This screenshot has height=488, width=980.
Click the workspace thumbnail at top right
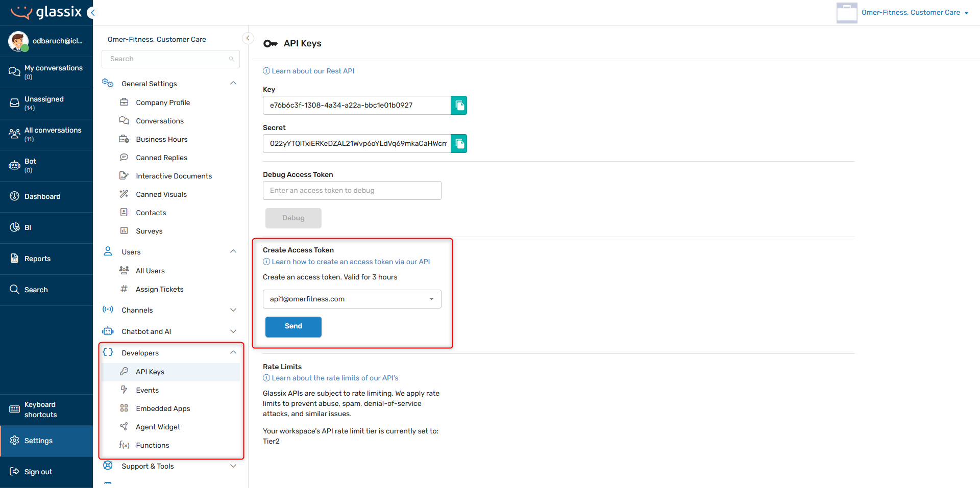pos(847,13)
